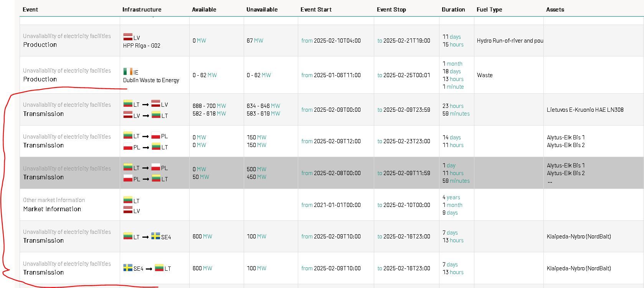Sort by the Infrastructure column header
The image size is (644, 288).
click(142, 10)
